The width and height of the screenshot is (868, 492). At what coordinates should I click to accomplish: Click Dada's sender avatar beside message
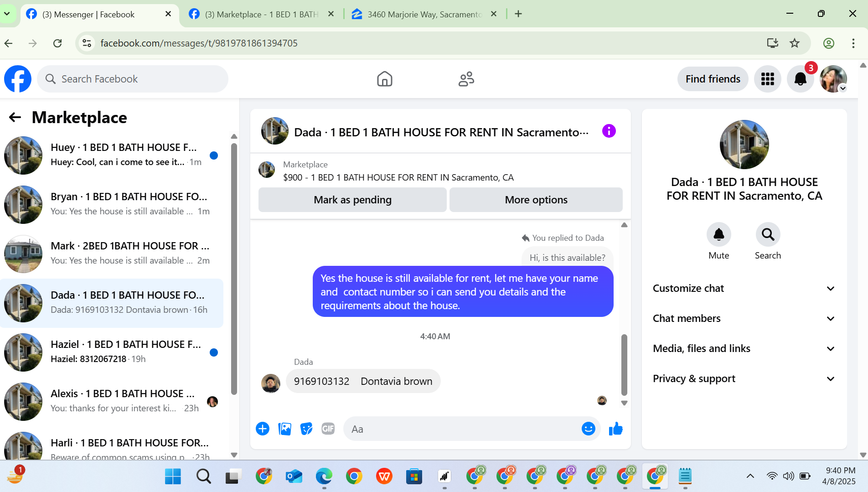[271, 383]
